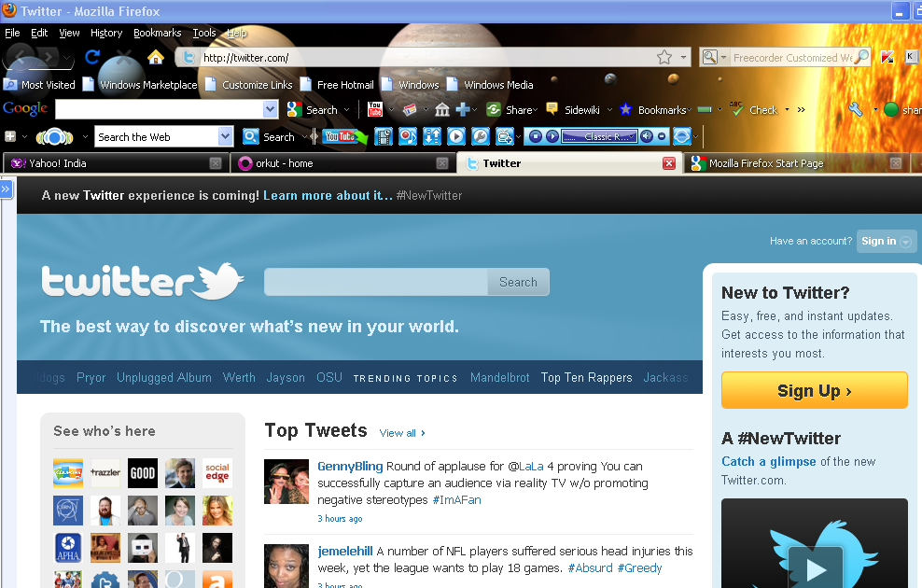Expand the Search the Web dropdown arrow

225,136
